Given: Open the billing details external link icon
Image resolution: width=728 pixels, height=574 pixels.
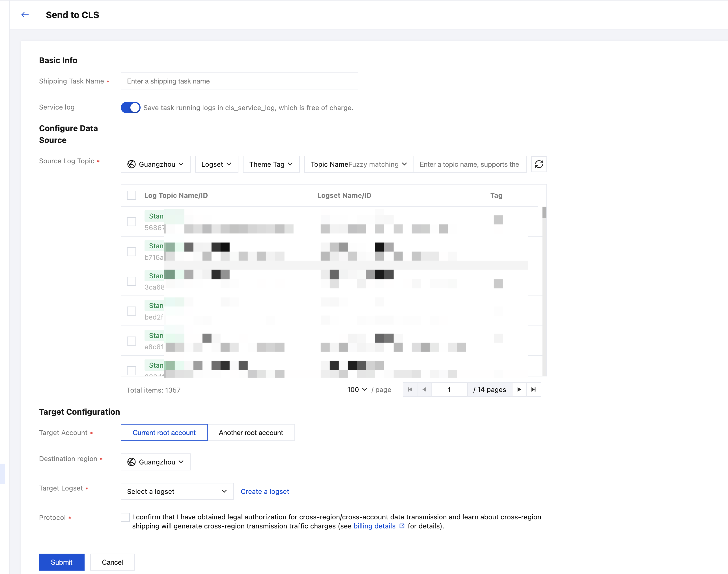Looking at the screenshot, I should [x=402, y=526].
